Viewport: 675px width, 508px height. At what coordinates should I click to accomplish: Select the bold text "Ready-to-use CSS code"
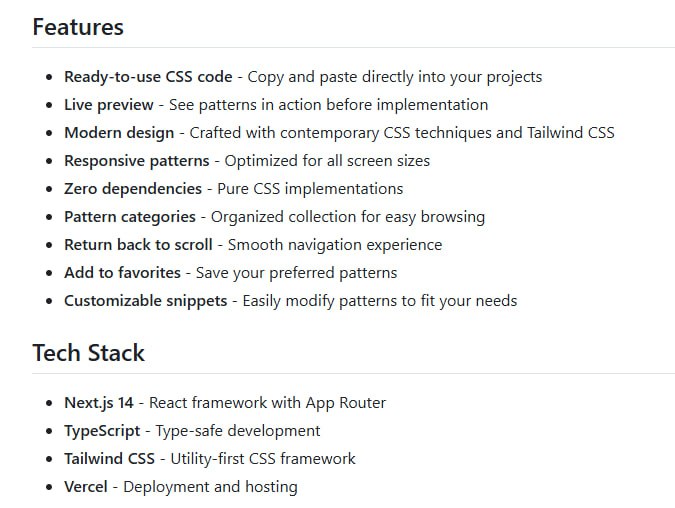coord(148,77)
